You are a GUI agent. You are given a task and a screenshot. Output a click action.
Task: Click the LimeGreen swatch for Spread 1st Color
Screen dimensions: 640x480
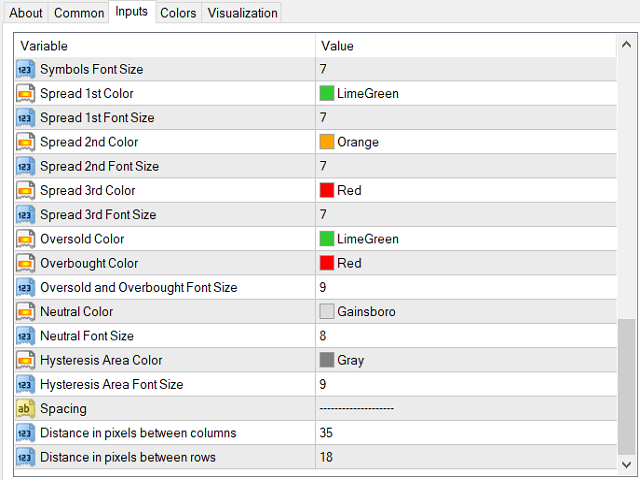(x=327, y=94)
